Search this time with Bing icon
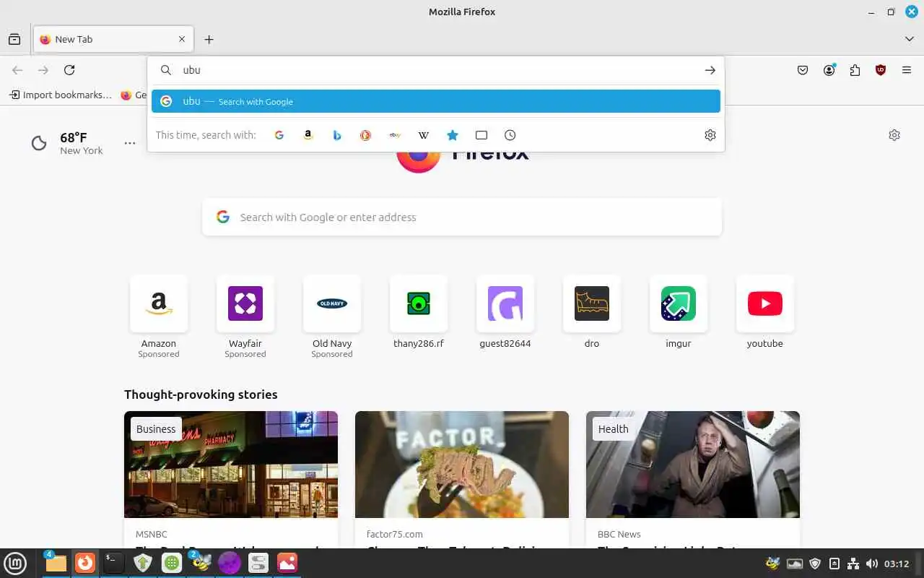Image resolution: width=924 pixels, height=578 pixels. click(x=337, y=135)
